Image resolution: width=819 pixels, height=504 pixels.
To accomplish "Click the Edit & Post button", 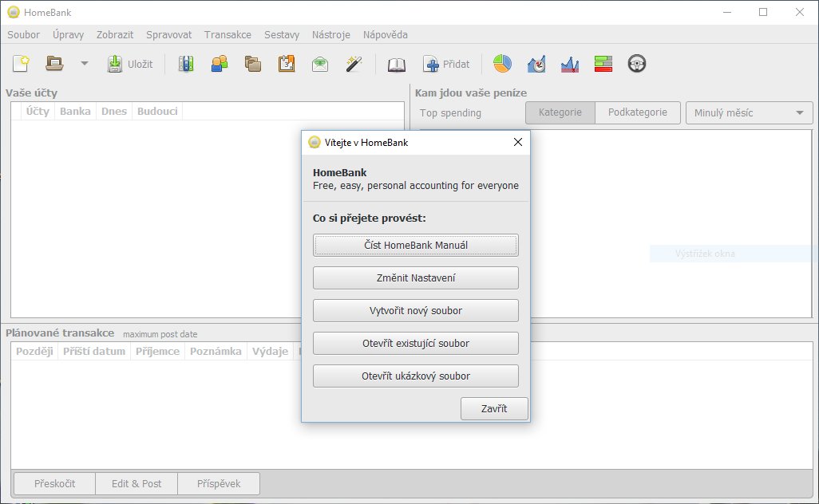I will point(136,483).
